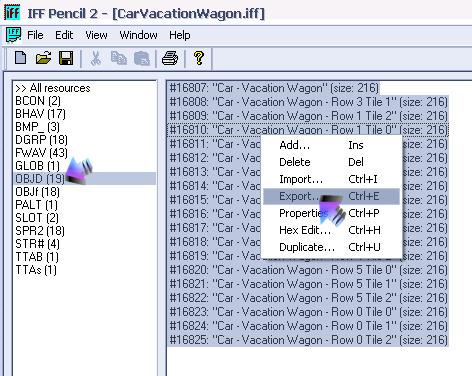
Task: Click the New file toolbar icon
Action: (21, 58)
